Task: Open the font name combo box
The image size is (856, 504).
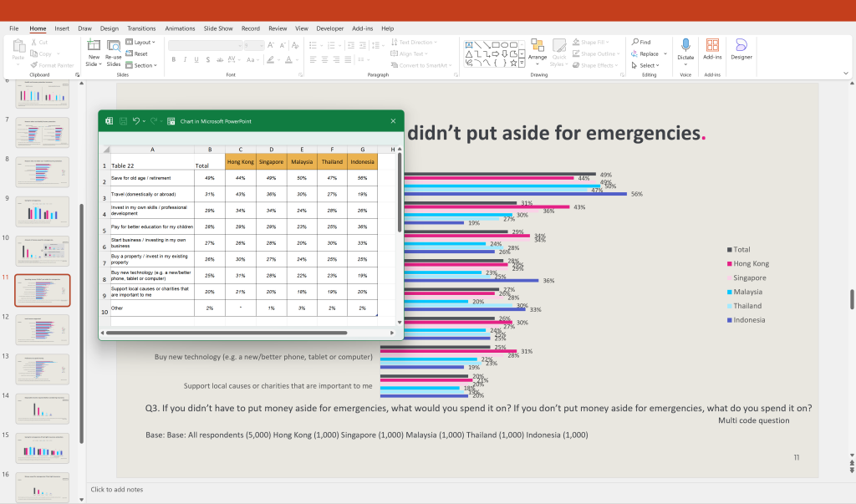Action: pyautogui.click(x=206, y=45)
